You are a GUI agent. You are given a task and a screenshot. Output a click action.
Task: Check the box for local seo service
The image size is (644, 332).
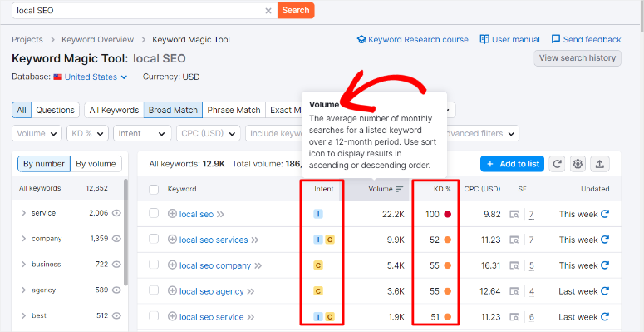(x=154, y=316)
